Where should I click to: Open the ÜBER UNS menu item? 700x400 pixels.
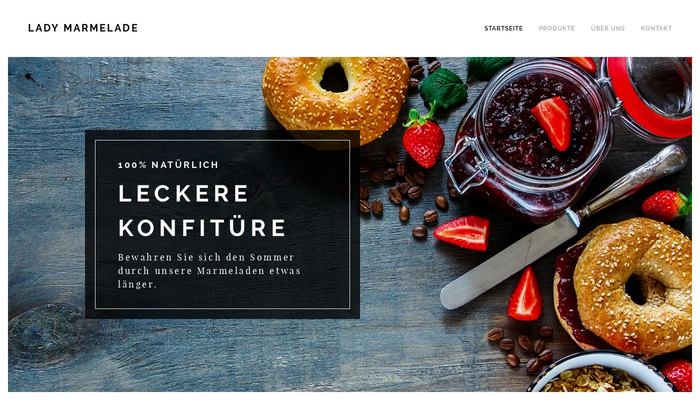click(608, 28)
